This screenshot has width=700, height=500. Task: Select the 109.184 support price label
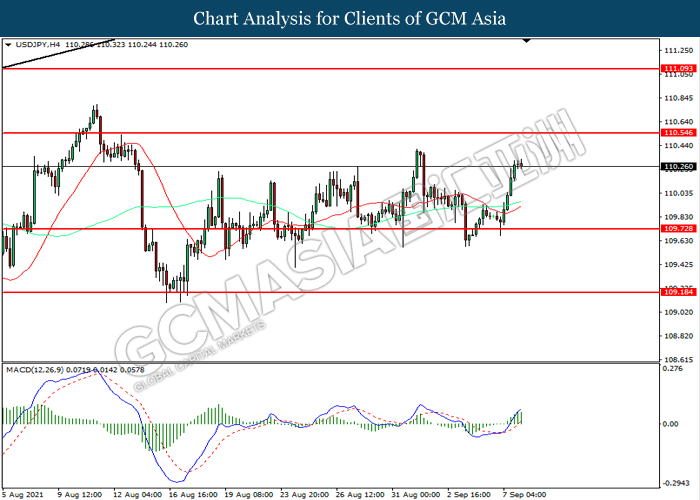[x=679, y=292]
